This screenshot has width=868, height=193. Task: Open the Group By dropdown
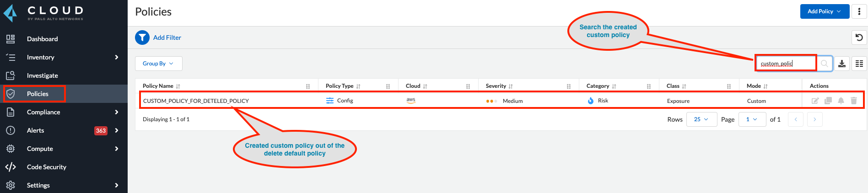click(x=158, y=64)
